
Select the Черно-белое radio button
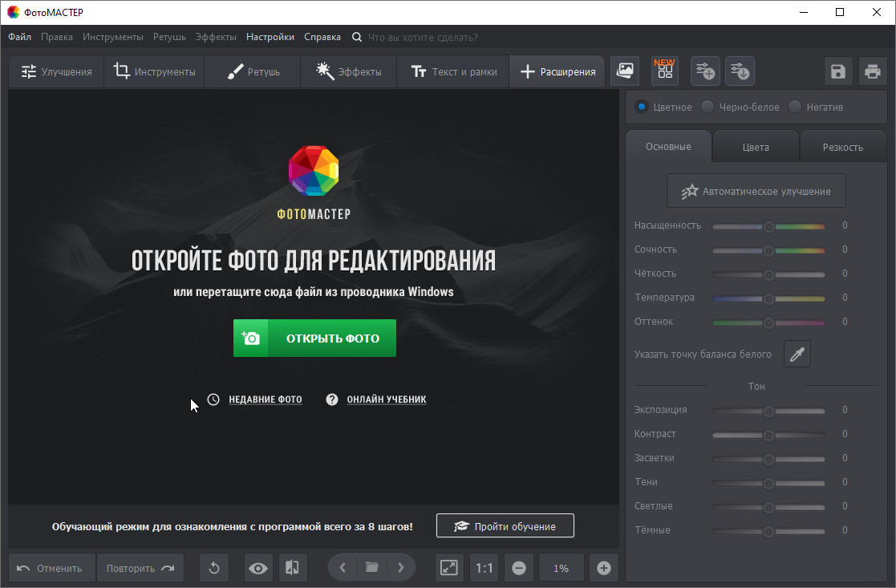(707, 107)
